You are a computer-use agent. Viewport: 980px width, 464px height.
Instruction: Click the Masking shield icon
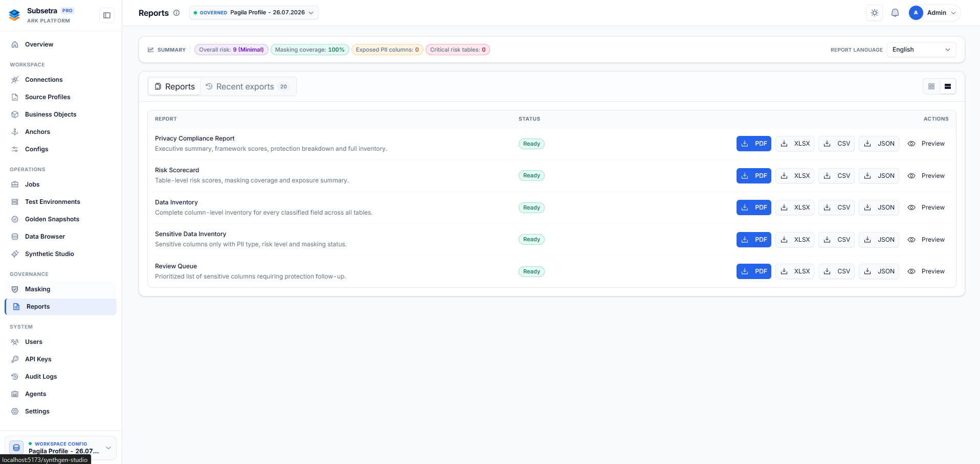coord(15,289)
